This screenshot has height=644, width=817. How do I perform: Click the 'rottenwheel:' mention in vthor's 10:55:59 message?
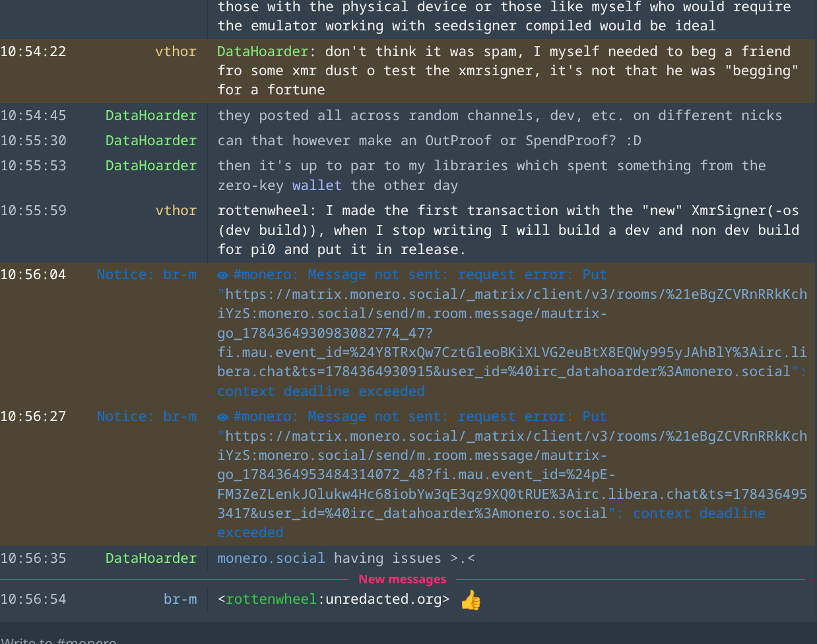coord(267,210)
